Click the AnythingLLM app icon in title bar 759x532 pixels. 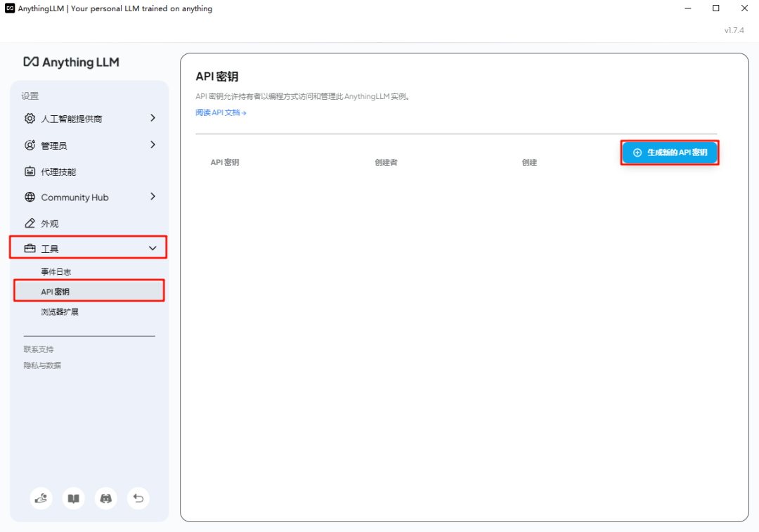(10, 8)
